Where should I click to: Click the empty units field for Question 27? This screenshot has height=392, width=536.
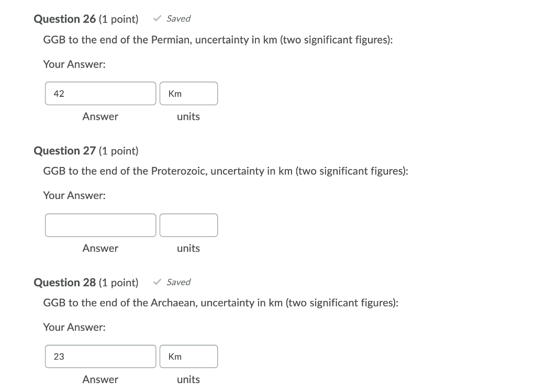click(x=188, y=225)
